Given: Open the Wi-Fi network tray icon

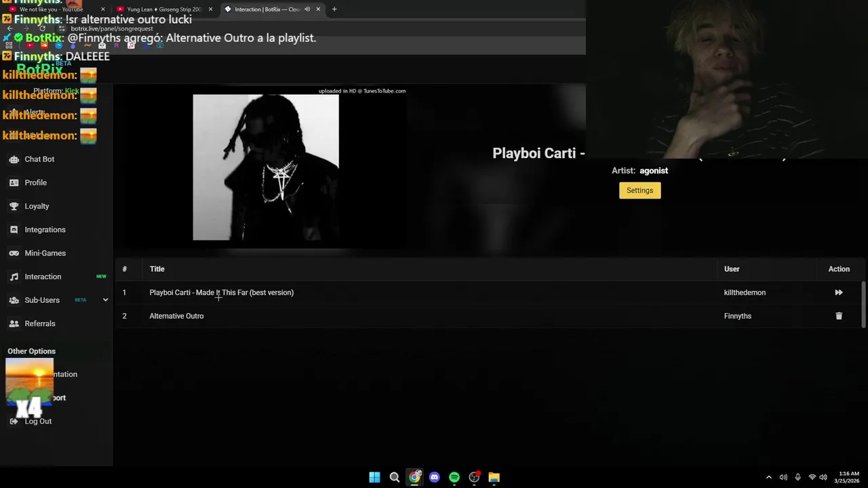Looking at the screenshot, I should tap(812, 477).
